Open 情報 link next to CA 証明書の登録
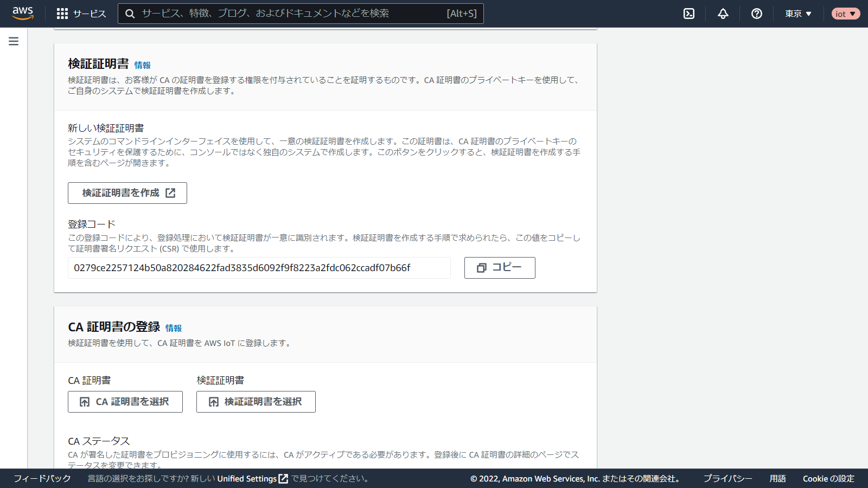 [x=174, y=328]
